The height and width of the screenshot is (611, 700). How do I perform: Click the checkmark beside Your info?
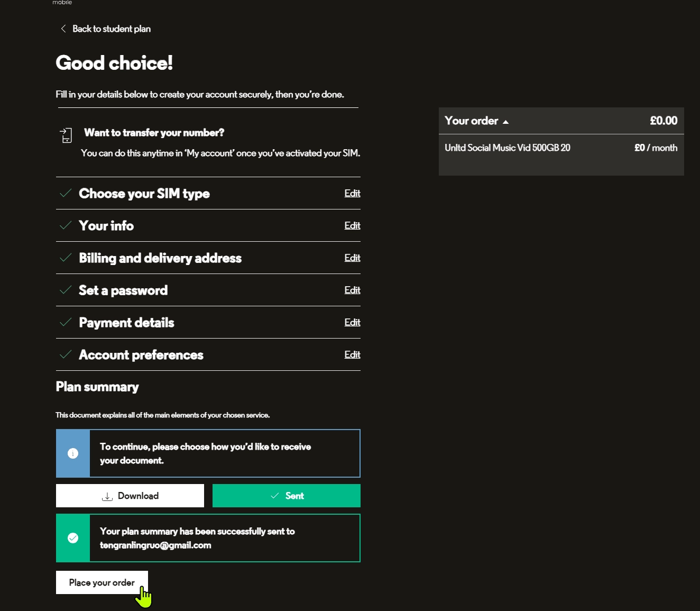(66, 226)
